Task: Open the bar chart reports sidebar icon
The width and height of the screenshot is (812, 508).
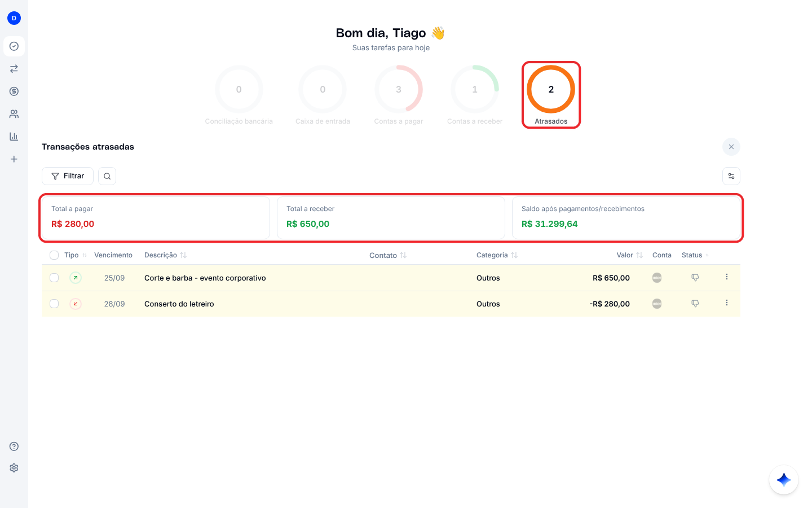Action: coord(14,137)
